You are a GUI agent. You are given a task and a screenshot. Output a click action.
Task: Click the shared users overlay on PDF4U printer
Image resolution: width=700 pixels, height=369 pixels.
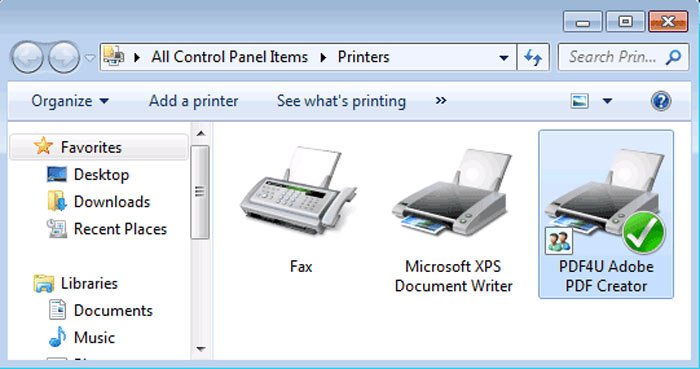[558, 241]
